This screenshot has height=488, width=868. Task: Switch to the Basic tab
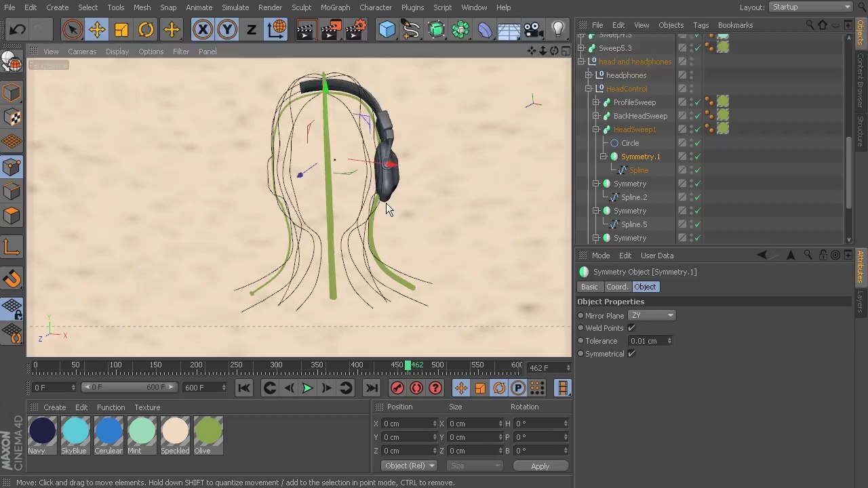[x=589, y=287]
